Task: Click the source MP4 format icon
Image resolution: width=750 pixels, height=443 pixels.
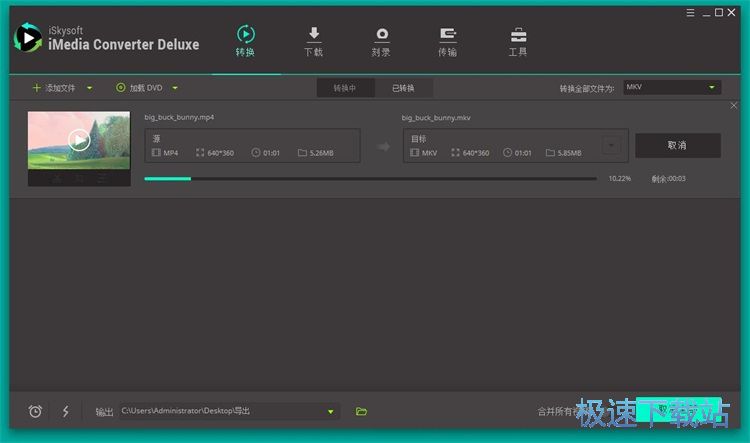Action: click(156, 153)
